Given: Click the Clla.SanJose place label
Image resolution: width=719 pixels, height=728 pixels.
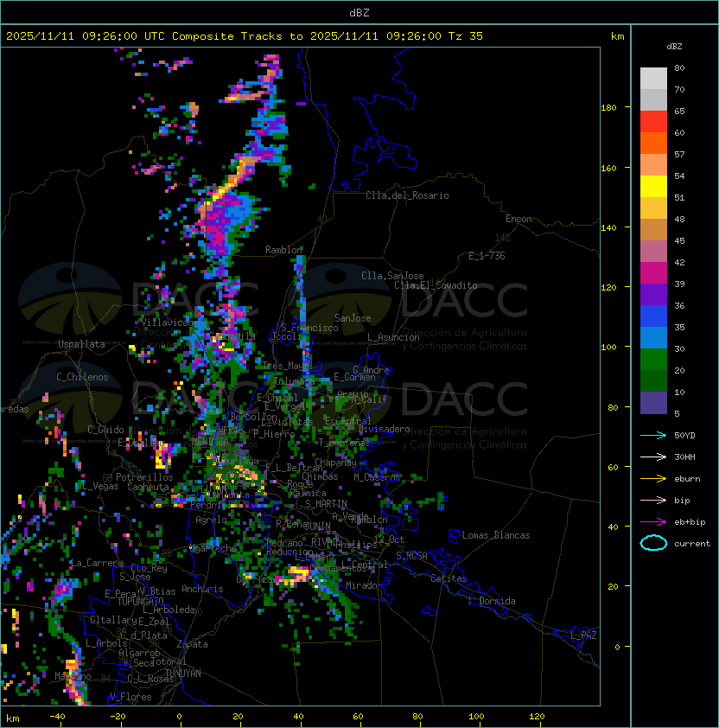Looking at the screenshot, I should pyautogui.click(x=392, y=276).
